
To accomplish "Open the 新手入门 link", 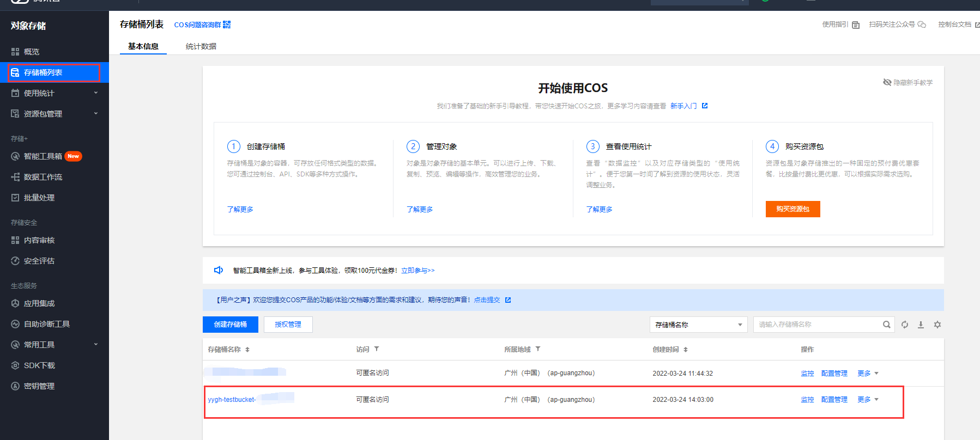I will tap(683, 106).
